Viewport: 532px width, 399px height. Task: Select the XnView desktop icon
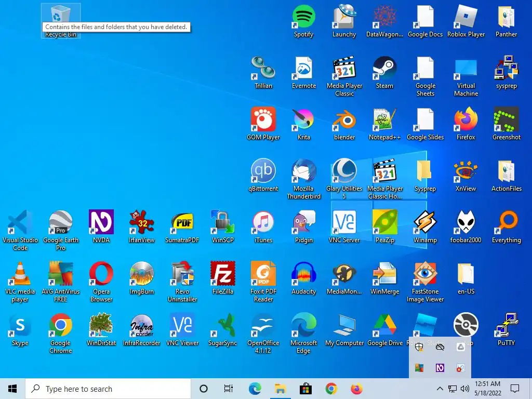click(466, 176)
